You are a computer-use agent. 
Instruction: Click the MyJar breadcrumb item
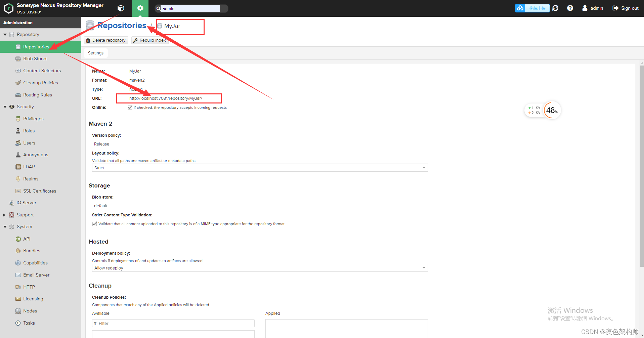(x=172, y=26)
